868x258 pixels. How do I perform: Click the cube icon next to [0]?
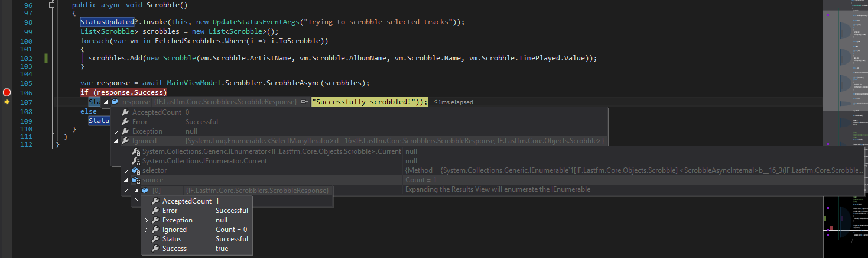145,190
